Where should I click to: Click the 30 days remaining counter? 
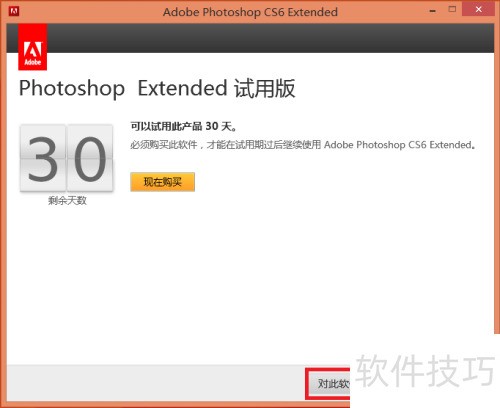(67, 158)
